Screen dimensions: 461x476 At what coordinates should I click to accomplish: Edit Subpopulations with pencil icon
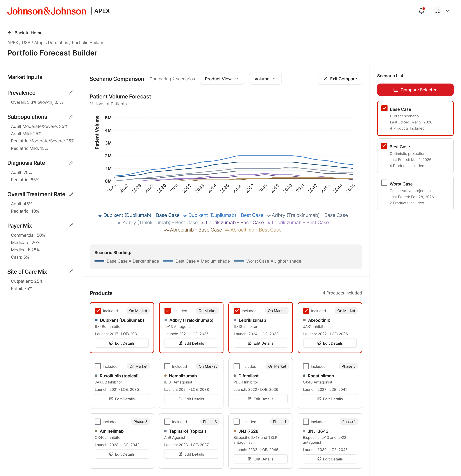point(71,117)
